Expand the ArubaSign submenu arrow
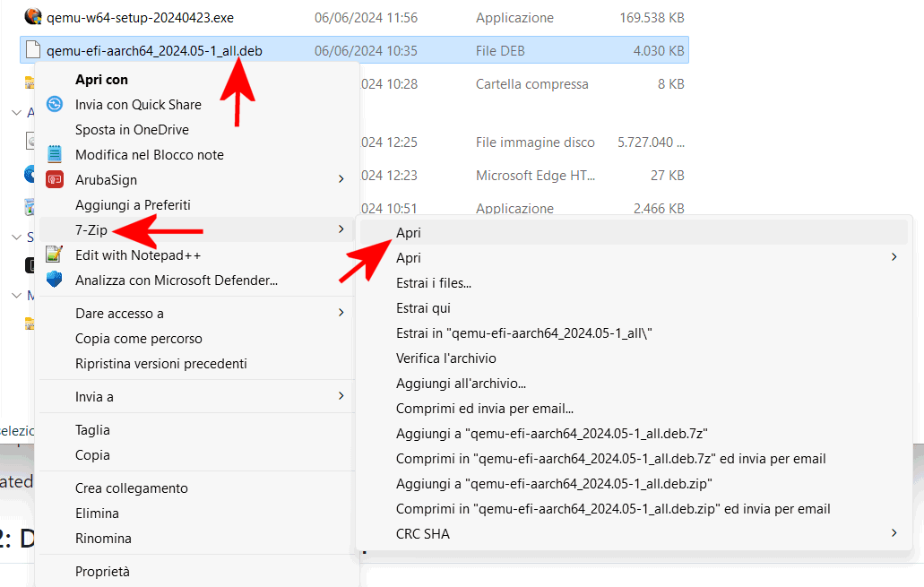Screen dimensions: 924x587 pyautogui.click(x=341, y=179)
